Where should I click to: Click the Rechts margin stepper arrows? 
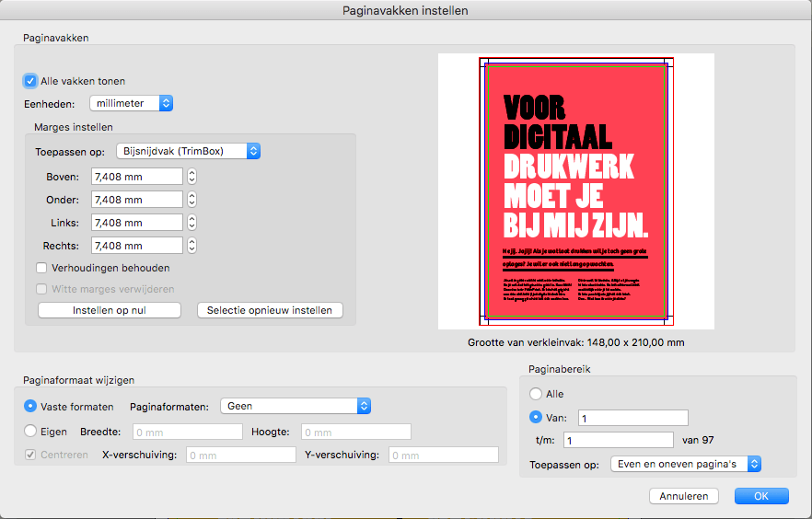[x=192, y=246]
